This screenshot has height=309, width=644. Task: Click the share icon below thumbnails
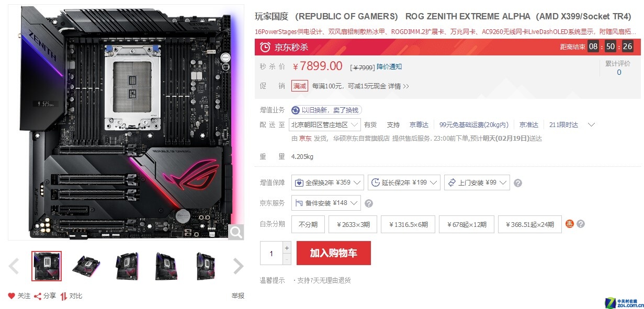38,296
